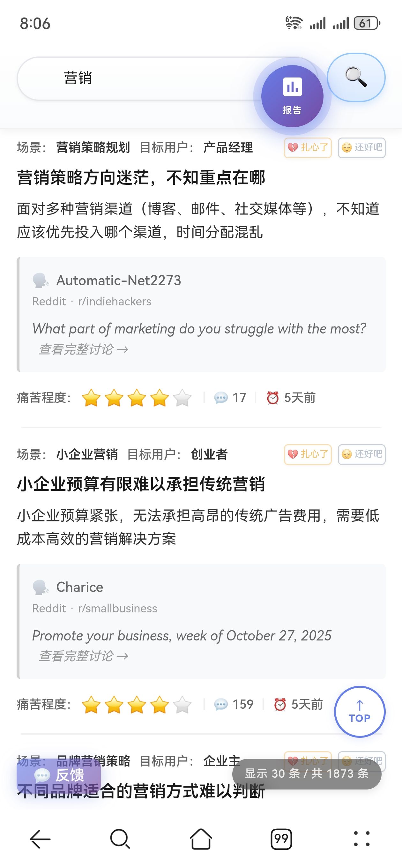Open browser search in bottom bar
This screenshot has width=402, height=868.
(120, 839)
